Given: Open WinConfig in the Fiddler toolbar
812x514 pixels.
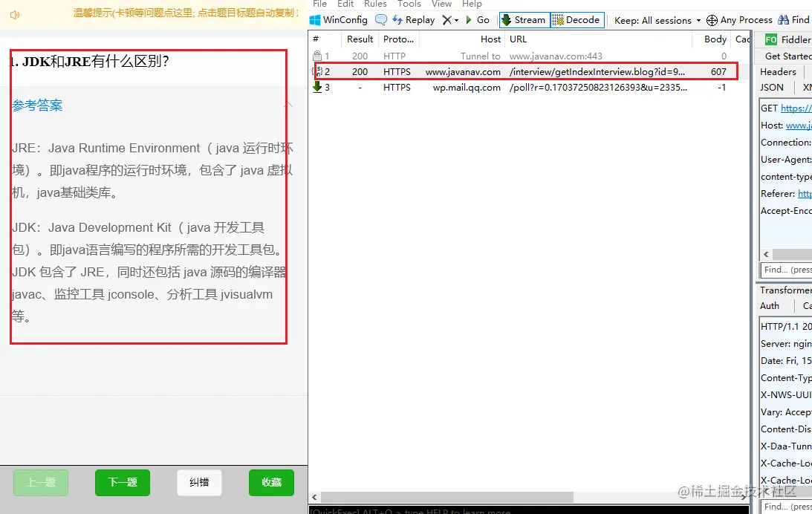Looking at the screenshot, I should click(338, 20).
